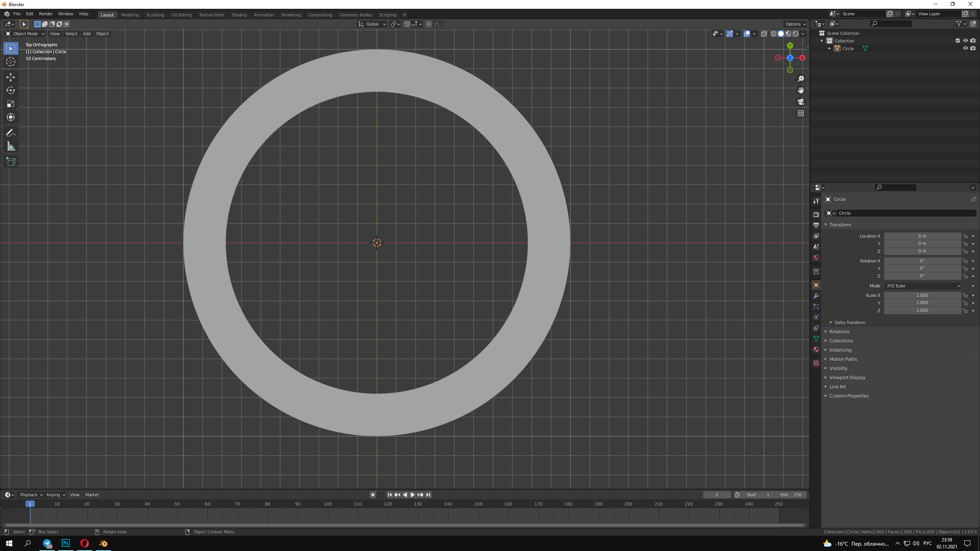Switch perspective/orthographic grid icon
The image size is (980, 551).
(x=800, y=113)
